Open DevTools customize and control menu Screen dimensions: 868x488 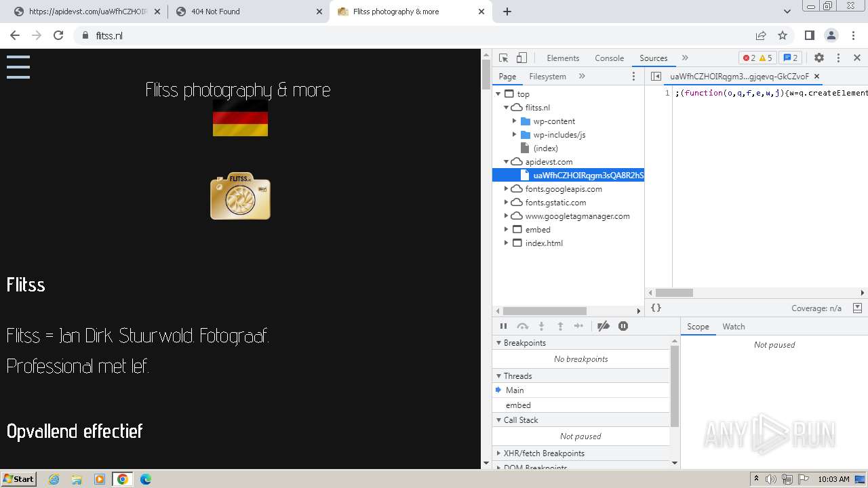(838, 58)
